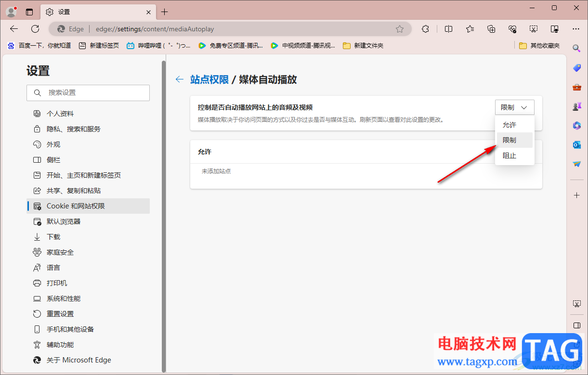588x375 pixels.
Task: Open the Collections icon
Action: (x=491, y=29)
